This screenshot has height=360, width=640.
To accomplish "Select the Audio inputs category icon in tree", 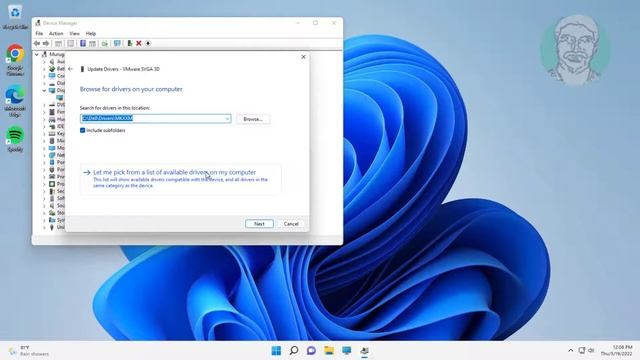I will [52, 61].
